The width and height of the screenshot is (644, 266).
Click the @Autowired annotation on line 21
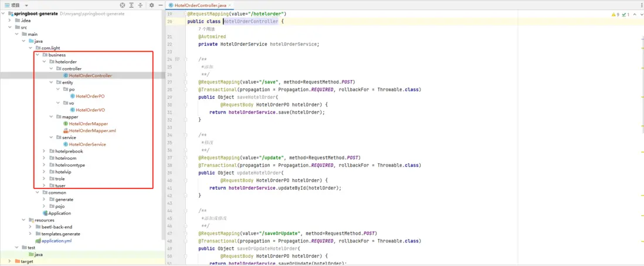click(x=212, y=36)
